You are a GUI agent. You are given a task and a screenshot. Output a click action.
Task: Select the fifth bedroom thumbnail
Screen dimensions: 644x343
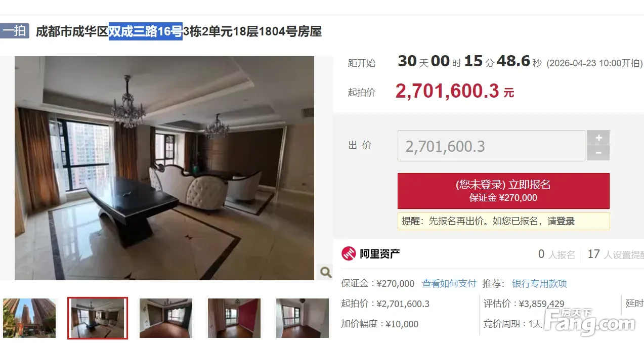tap(302, 318)
